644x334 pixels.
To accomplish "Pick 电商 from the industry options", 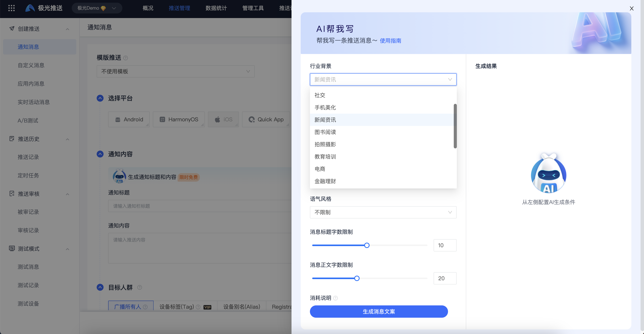I will pyautogui.click(x=382, y=169).
